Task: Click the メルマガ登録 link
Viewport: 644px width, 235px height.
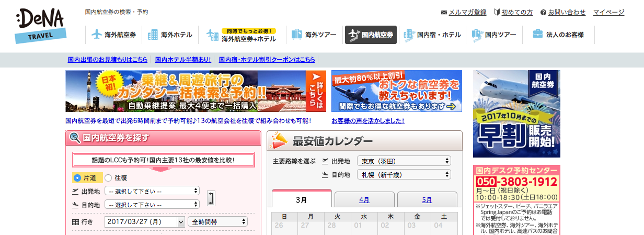Action: tap(468, 12)
